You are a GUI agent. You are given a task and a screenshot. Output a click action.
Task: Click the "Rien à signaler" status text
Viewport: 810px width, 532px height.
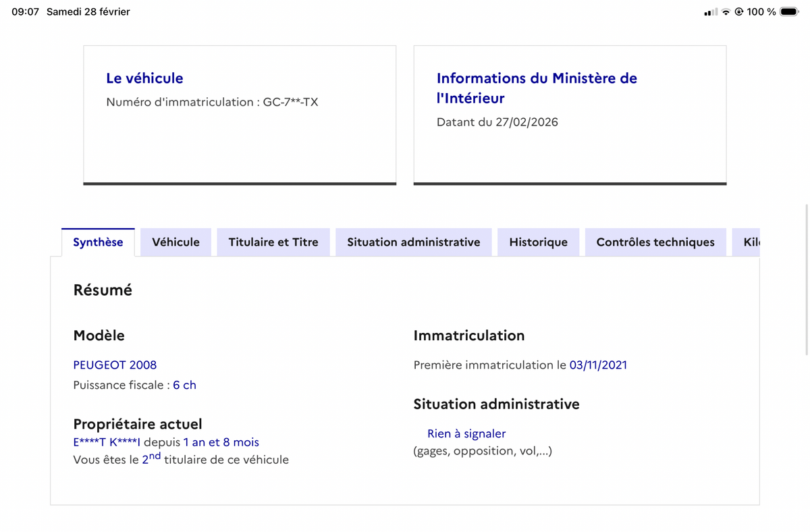point(466,434)
